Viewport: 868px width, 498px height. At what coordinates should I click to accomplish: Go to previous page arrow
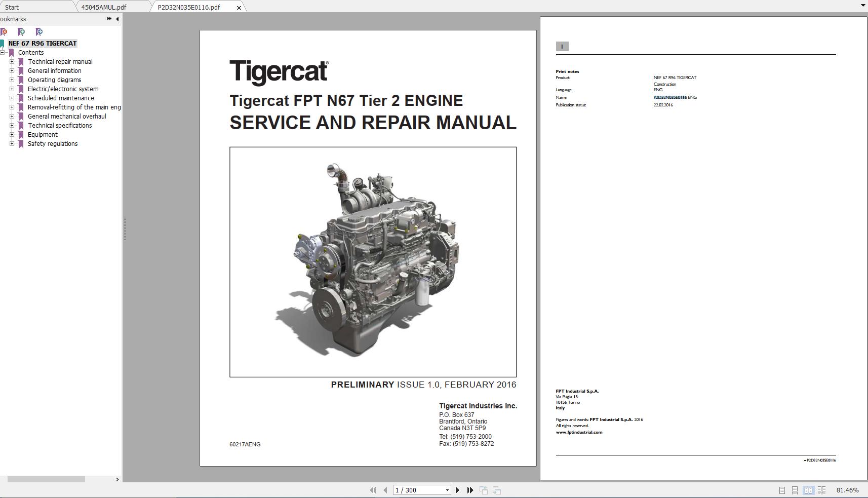click(385, 490)
